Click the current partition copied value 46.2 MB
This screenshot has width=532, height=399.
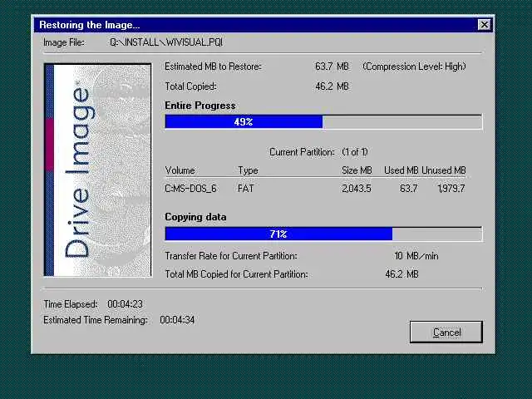[x=401, y=274]
